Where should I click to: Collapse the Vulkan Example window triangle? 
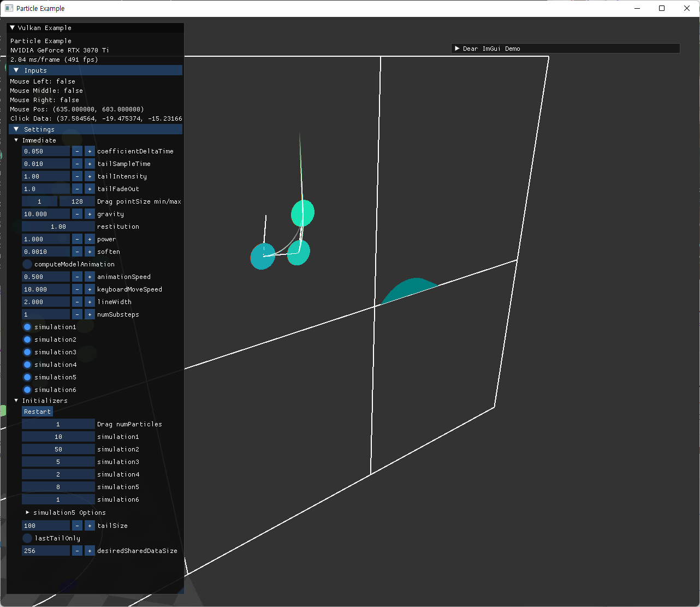12,28
